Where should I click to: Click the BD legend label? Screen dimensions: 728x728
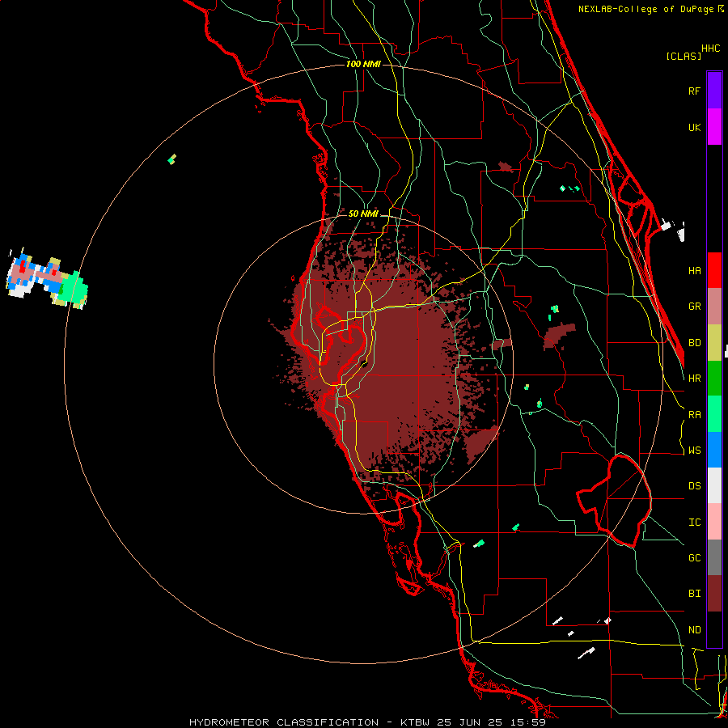(x=694, y=343)
